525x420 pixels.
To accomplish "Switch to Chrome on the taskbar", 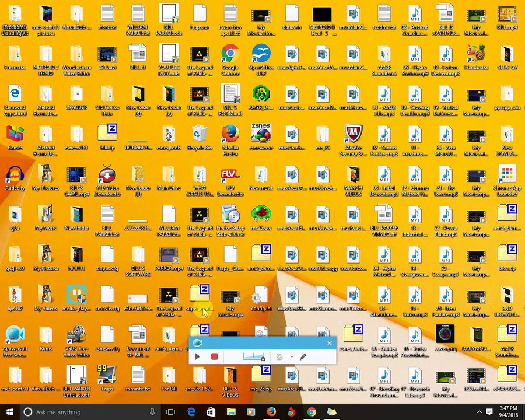I will coord(311,412).
